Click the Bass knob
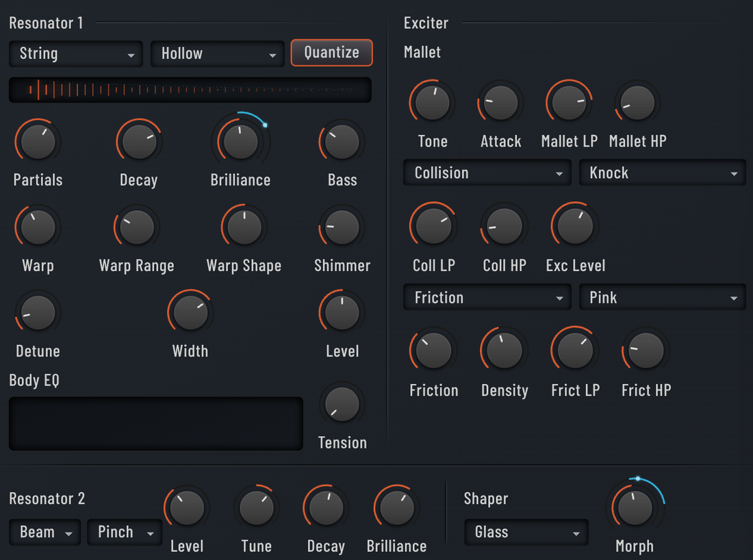 (x=342, y=142)
